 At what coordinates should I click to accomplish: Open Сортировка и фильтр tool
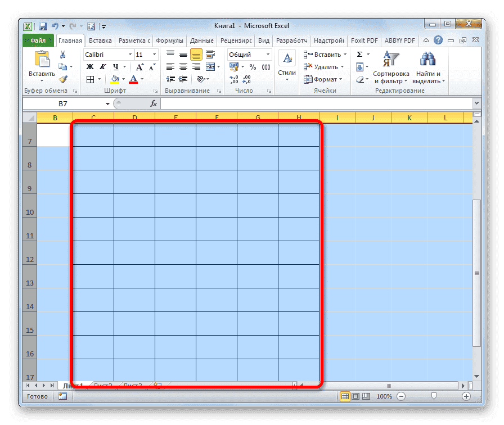[x=392, y=67]
